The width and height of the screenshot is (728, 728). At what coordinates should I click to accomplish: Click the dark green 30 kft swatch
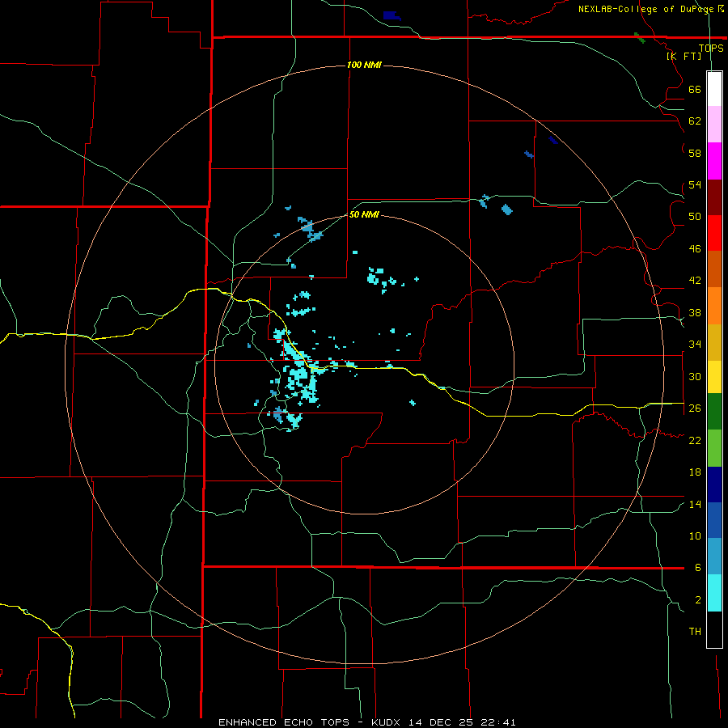pyautogui.click(x=714, y=412)
